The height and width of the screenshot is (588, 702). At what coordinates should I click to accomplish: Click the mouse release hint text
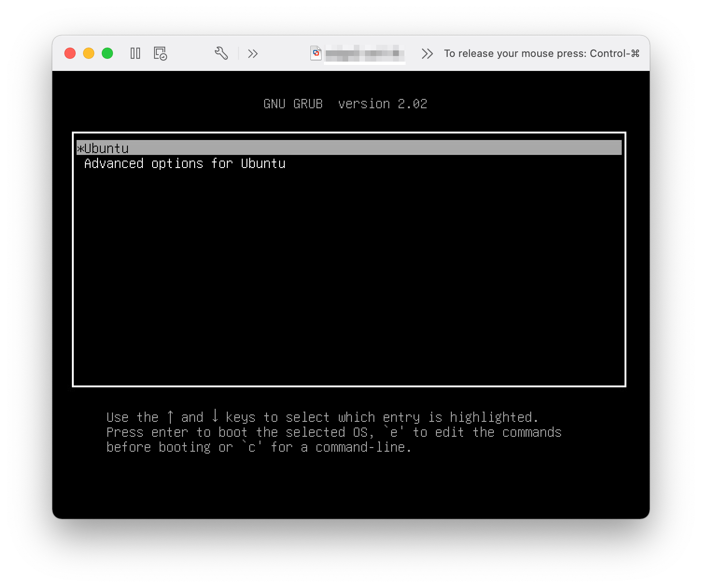(x=541, y=54)
